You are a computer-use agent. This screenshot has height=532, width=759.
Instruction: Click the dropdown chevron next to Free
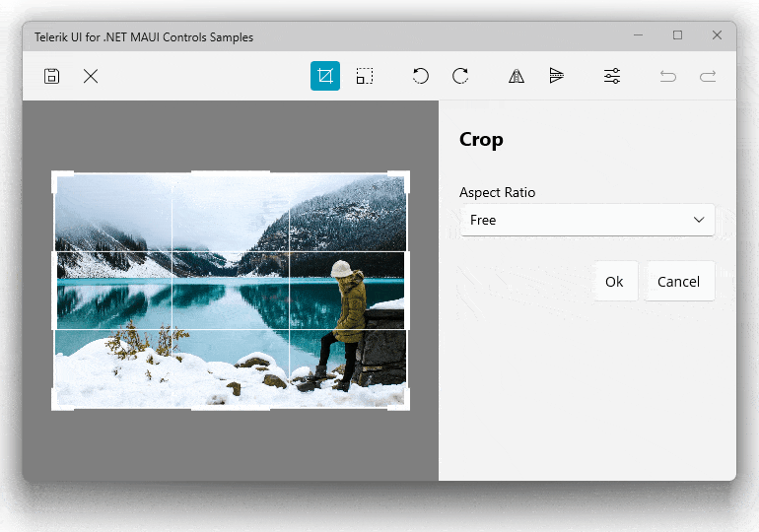click(699, 220)
